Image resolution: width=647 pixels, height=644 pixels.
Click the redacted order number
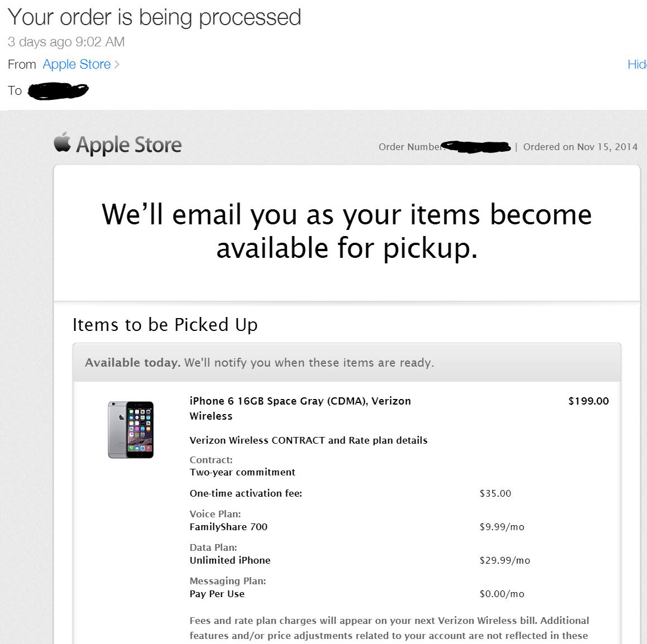(x=476, y=146)
